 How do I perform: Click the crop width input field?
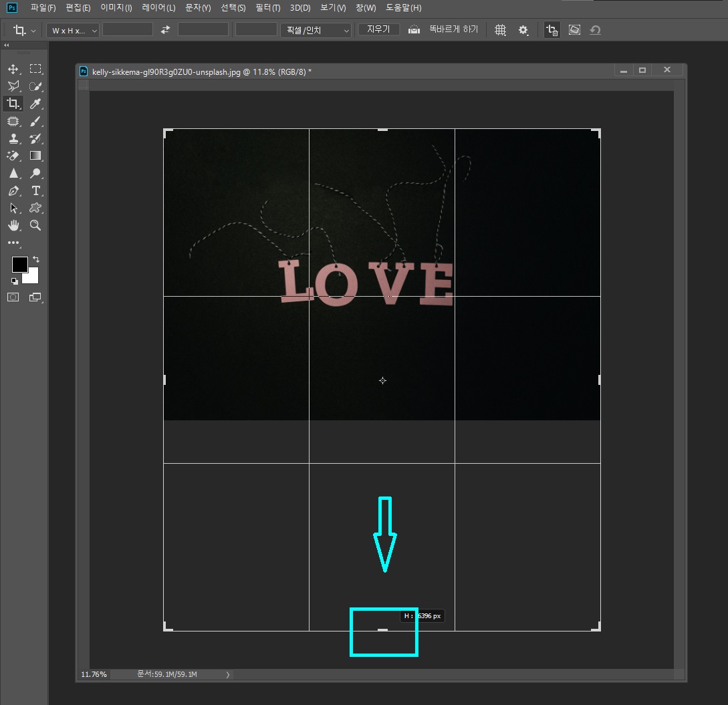127,29
